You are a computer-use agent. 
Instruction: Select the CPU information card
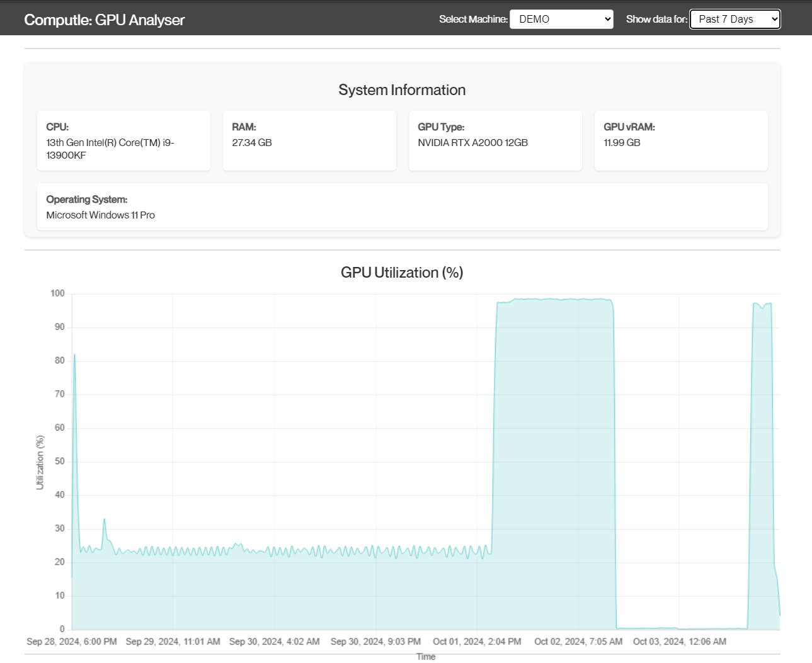(x=123, y=140)
